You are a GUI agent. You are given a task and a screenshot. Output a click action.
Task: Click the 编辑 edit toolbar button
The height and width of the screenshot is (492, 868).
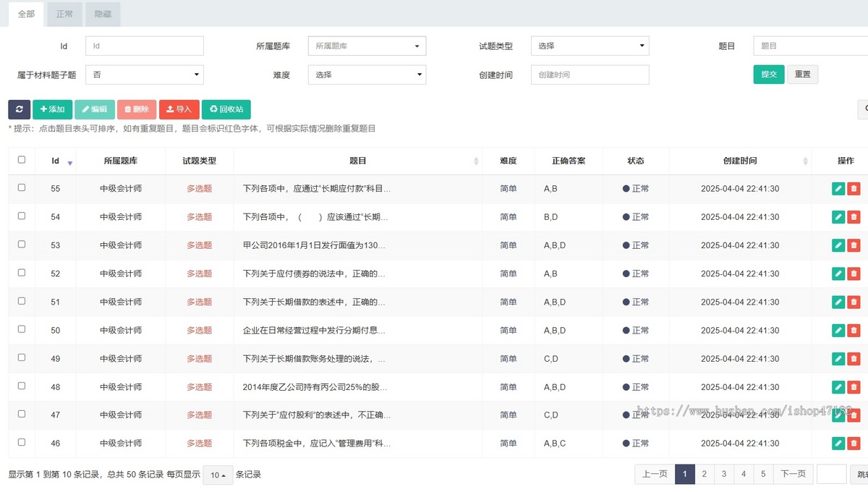(x=95, y=109)
